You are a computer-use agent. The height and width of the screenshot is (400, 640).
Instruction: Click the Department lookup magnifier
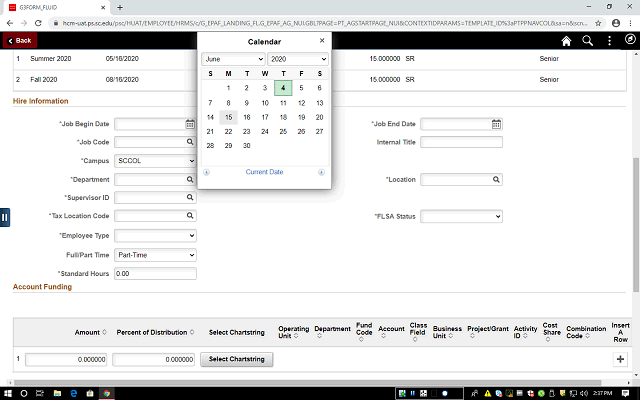190,179
